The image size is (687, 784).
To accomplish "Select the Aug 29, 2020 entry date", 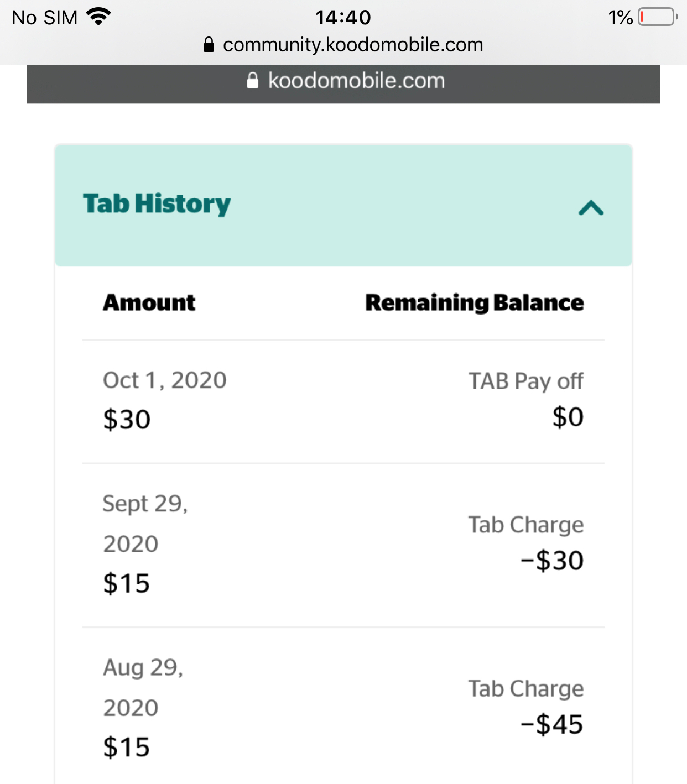I will point(143,687).
